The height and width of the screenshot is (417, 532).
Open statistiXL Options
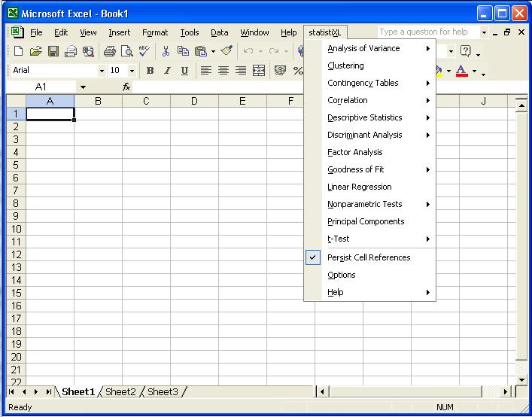[369, 275]
